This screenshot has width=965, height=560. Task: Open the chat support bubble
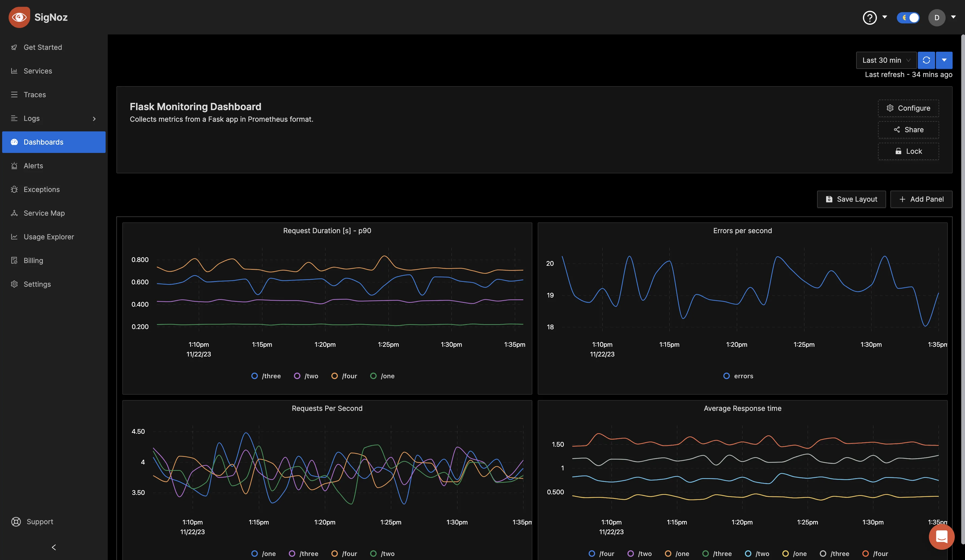(x=942, y=537)
